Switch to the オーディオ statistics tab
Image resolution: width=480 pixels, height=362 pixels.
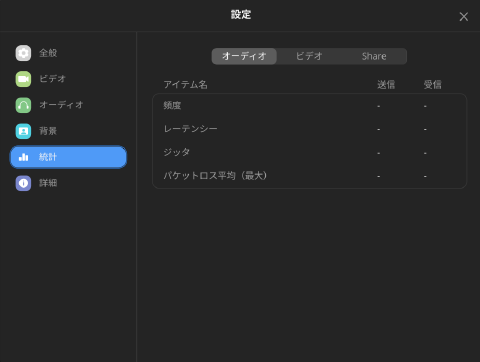pos(244,56)
